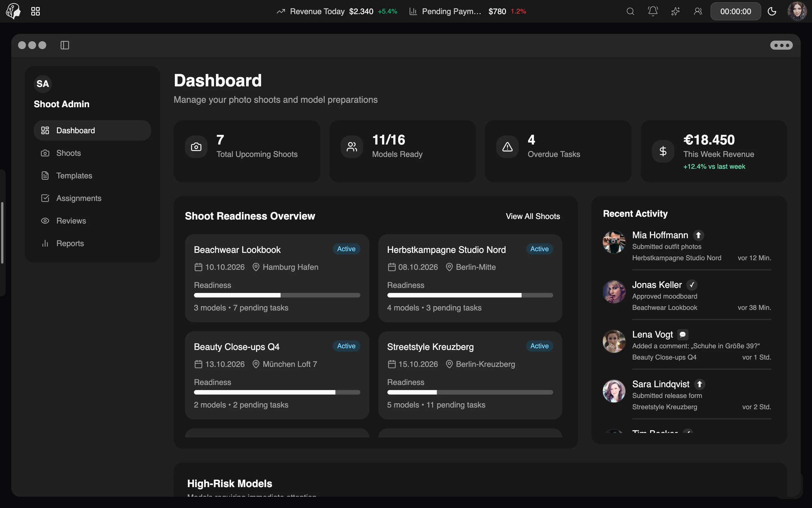Open the Beachwear Lookbook shoot title
Screen dimensions: 812x508
[x=237, y=250]
